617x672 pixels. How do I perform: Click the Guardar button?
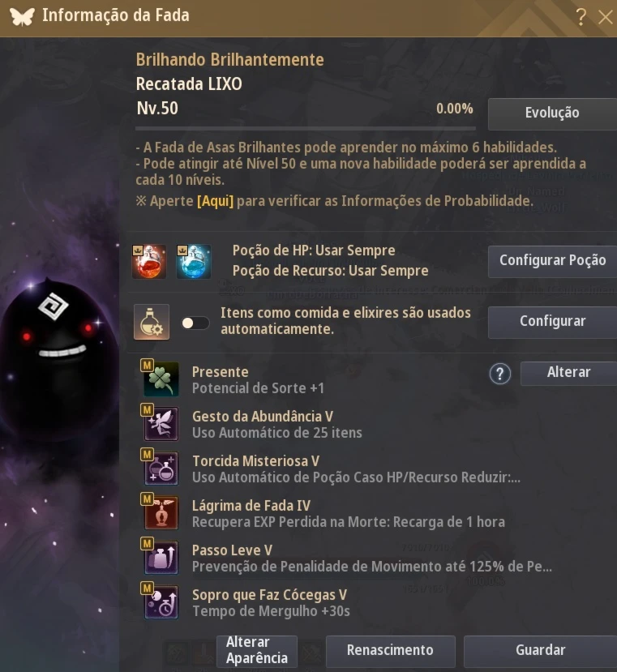[x=540, y=651]
